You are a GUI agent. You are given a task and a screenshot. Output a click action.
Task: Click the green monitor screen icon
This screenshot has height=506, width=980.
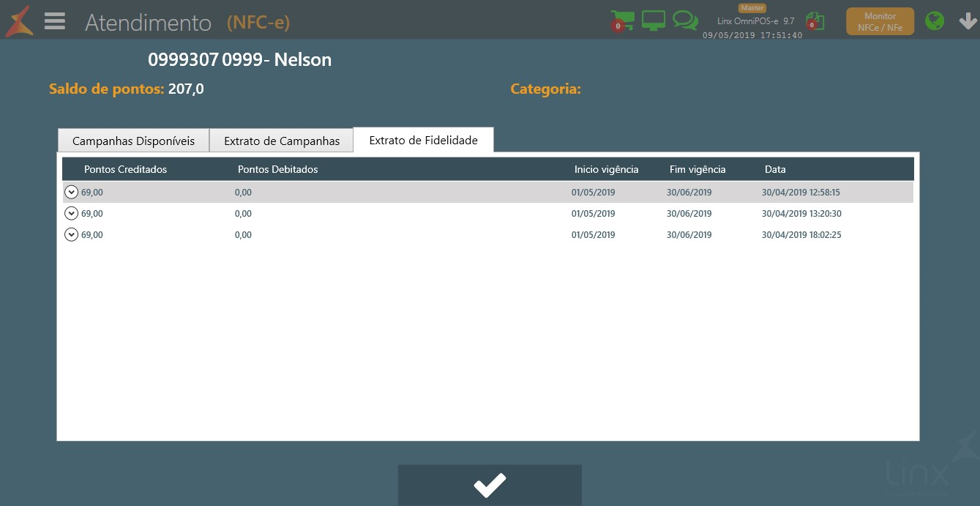click(654, 21)
